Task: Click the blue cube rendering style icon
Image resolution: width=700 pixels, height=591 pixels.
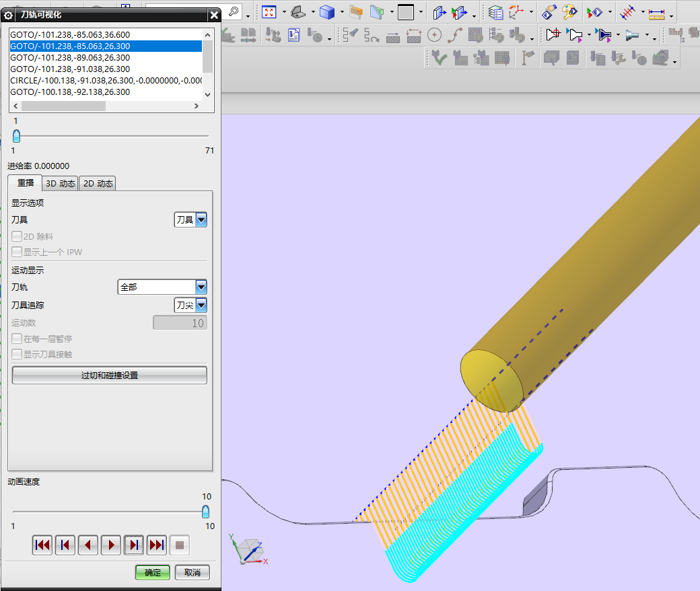Action: coord(327,12)
